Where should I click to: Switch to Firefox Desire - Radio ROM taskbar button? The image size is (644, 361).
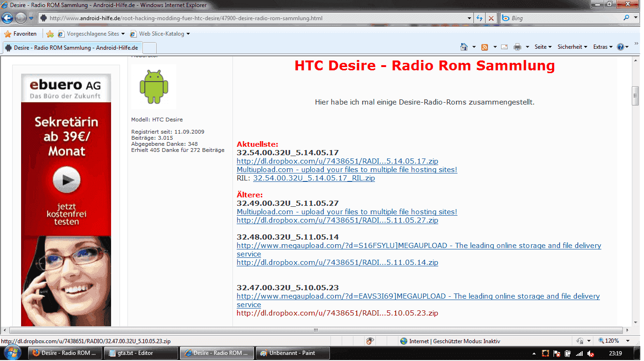pos(66,353)
